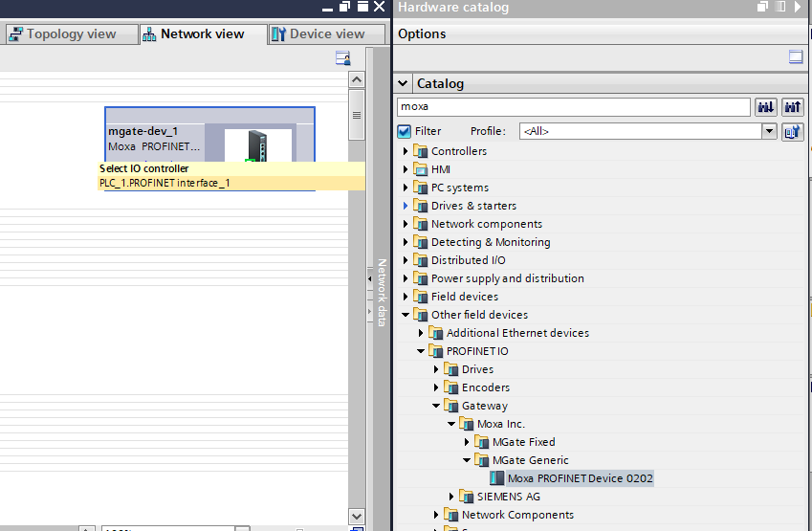Click the left collapse arrow beside Network data
812x531 pixels.
pyautogui.click(x=370, y=278)
